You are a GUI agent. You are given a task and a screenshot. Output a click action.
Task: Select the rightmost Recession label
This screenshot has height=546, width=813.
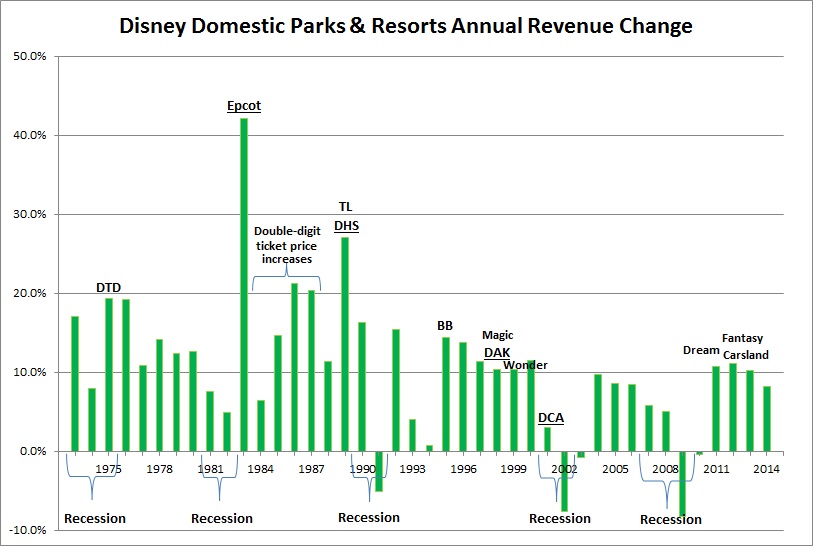coord(671,519)
